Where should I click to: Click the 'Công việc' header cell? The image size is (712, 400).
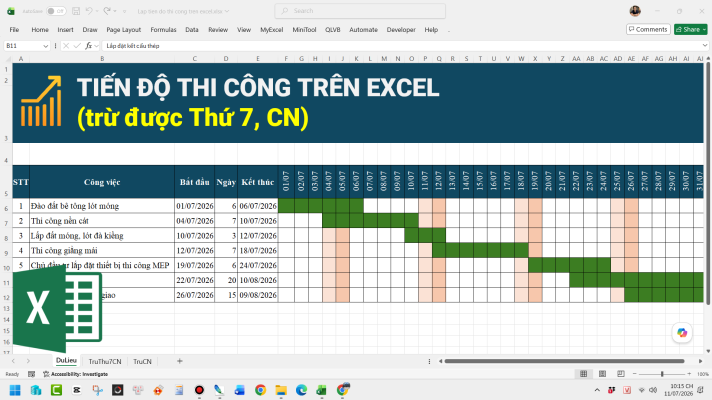coord(102,182)
